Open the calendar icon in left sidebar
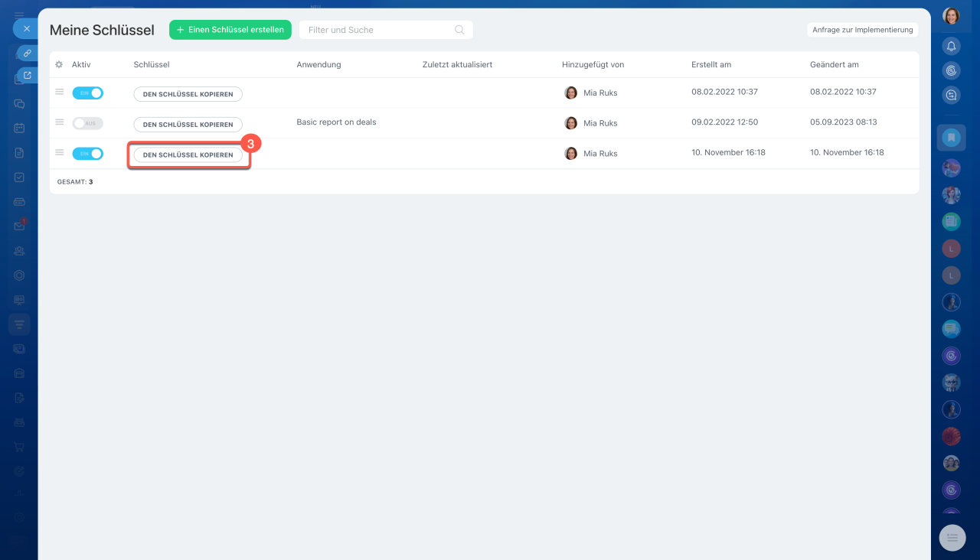980x560 pixels. tap(20, 129)
